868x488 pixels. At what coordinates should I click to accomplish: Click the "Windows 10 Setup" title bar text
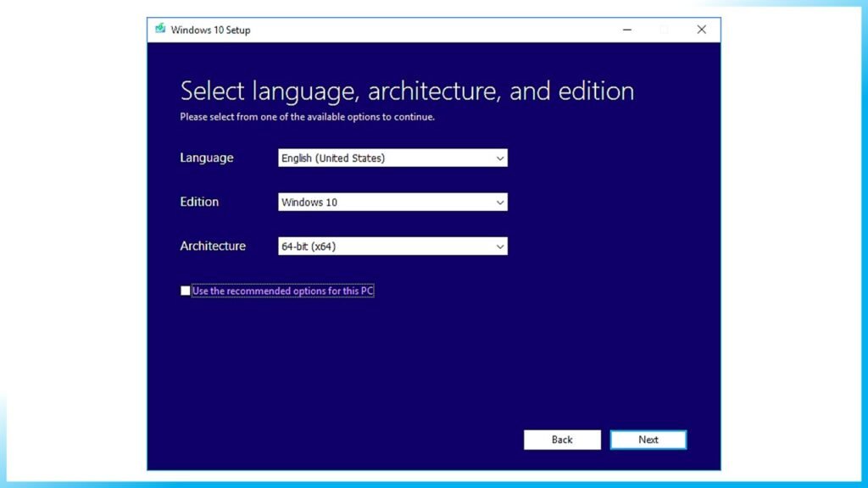[203, 30]
